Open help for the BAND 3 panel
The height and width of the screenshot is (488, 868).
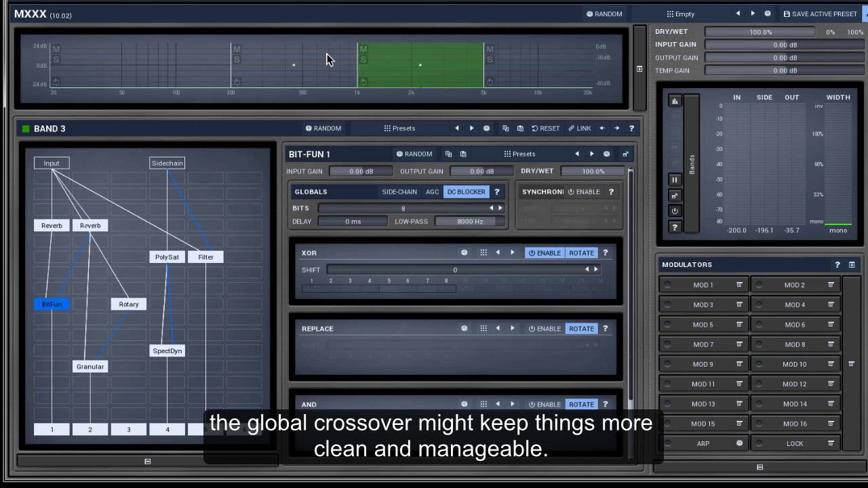pos(631,128)
